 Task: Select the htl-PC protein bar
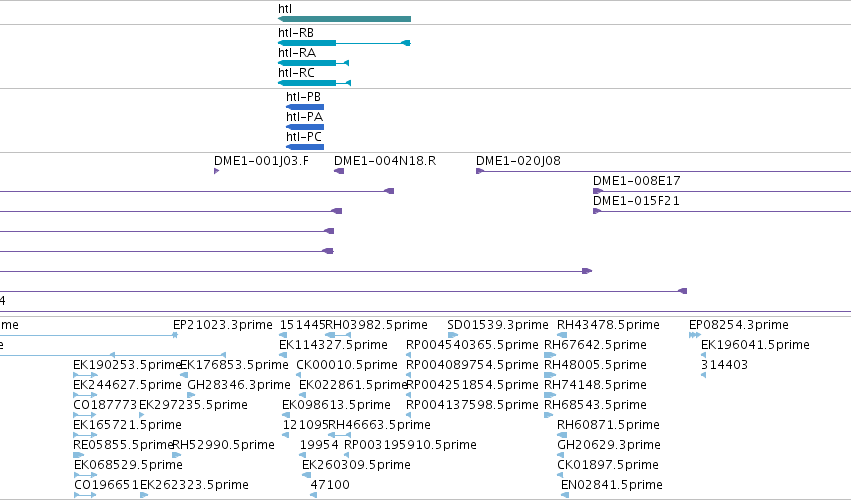305,147
